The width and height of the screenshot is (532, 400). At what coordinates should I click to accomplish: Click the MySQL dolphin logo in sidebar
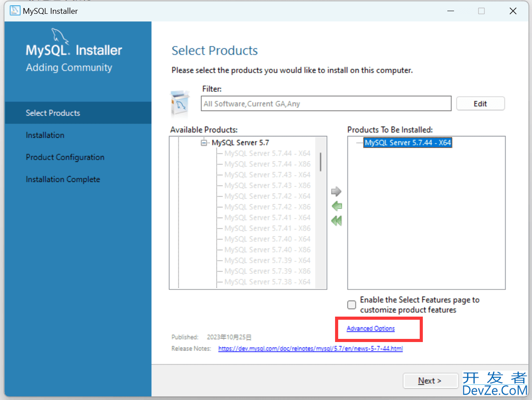tap(60, 37)
